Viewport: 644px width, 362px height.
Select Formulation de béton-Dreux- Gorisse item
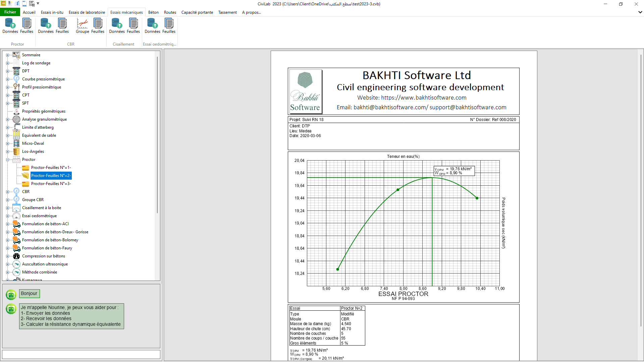pos(55,232)
